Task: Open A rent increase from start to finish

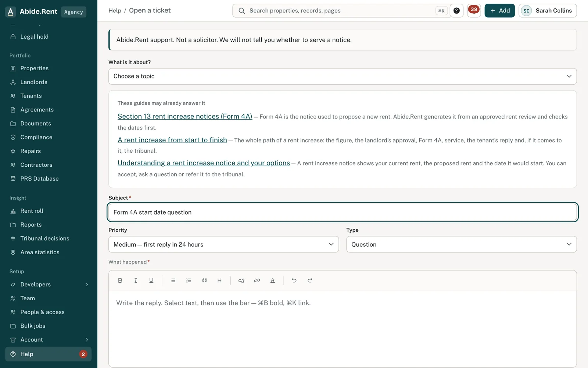Action: point(172,140)
